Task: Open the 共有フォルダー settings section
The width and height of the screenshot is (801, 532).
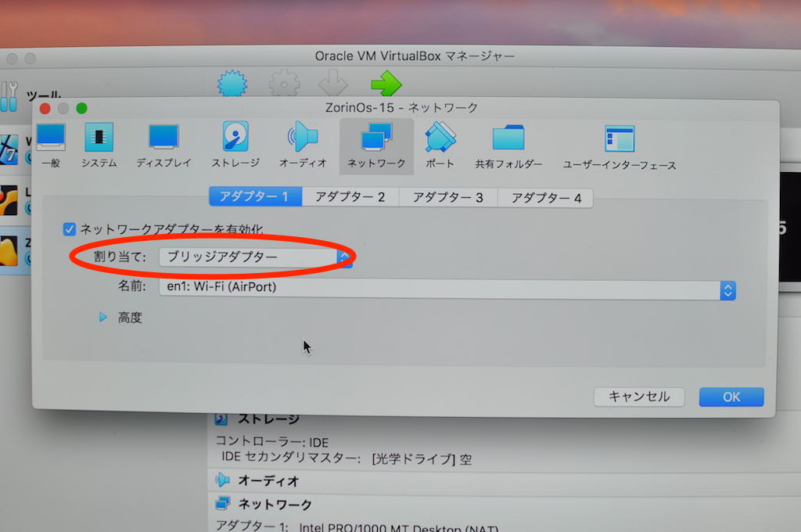Action: click(508, 147)
